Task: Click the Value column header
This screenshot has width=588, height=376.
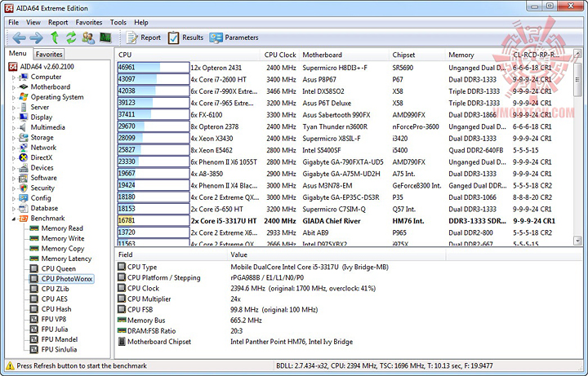Action: [x=336, y=254]
